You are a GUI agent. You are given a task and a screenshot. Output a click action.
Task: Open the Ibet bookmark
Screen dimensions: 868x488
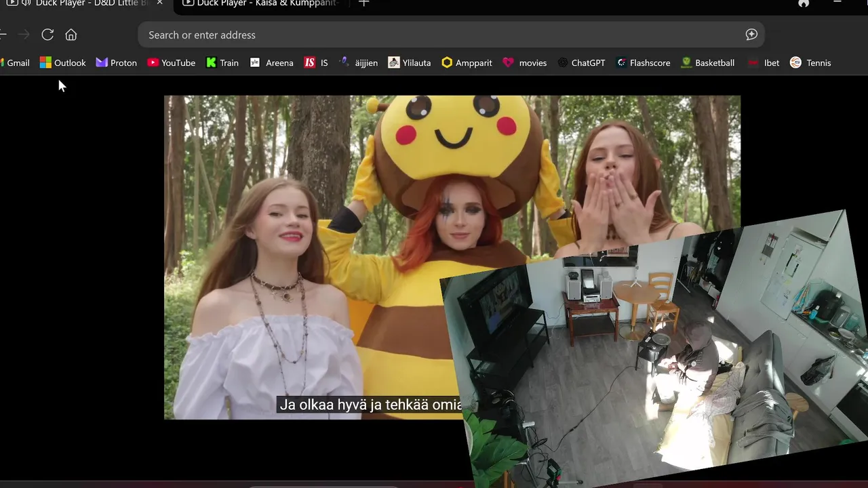coord(764,62)
